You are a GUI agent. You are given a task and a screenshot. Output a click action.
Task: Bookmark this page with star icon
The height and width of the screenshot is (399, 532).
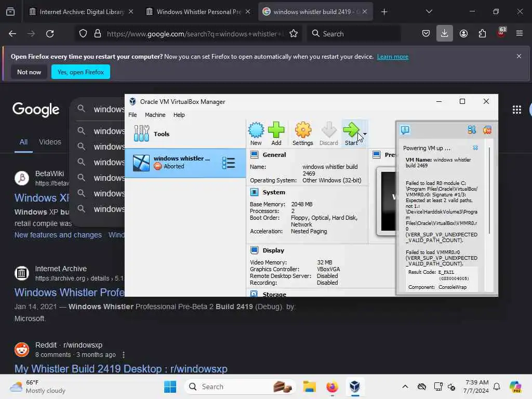294,34
